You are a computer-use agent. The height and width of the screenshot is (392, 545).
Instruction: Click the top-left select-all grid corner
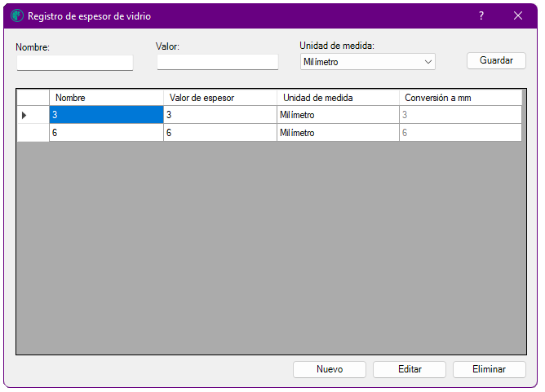click(x=33, y=98)
